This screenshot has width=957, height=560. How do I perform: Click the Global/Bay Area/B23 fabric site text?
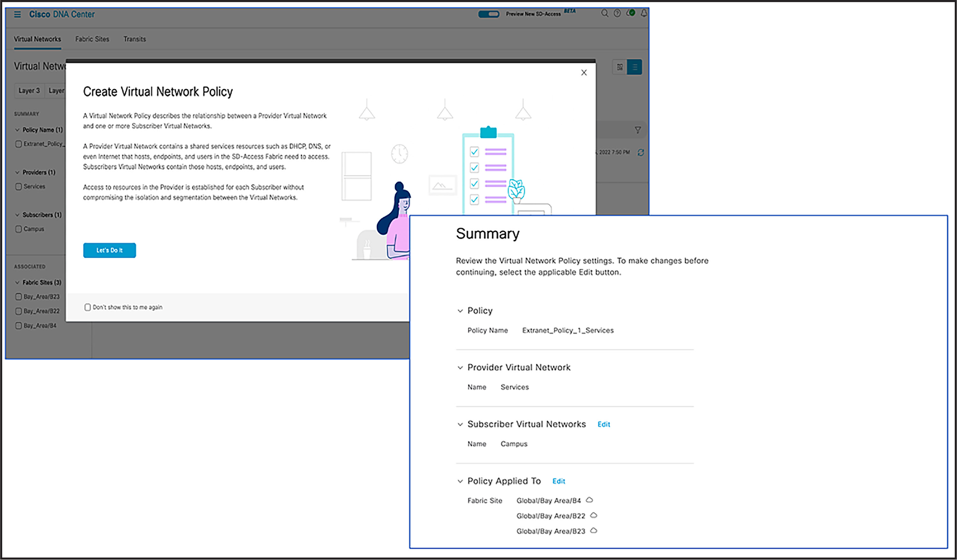(x=551, y=531)
